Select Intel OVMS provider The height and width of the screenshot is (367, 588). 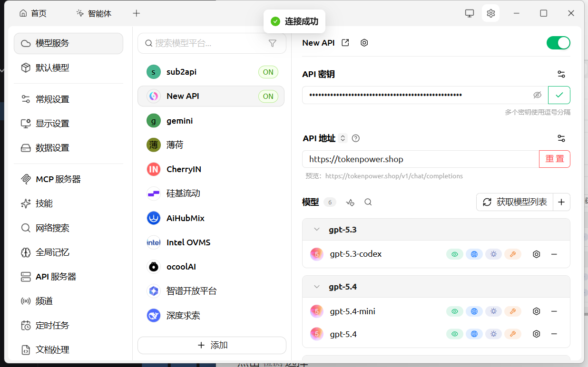211,242
